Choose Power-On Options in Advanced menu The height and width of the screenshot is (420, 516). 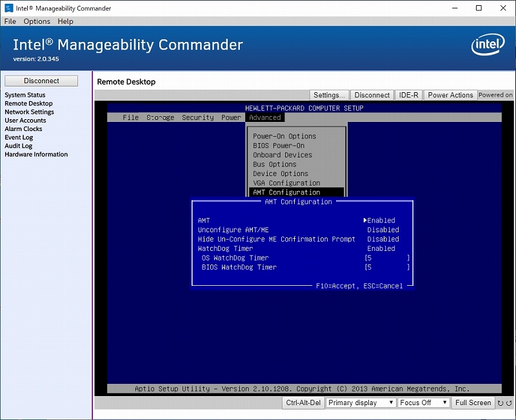pos(284,136)
